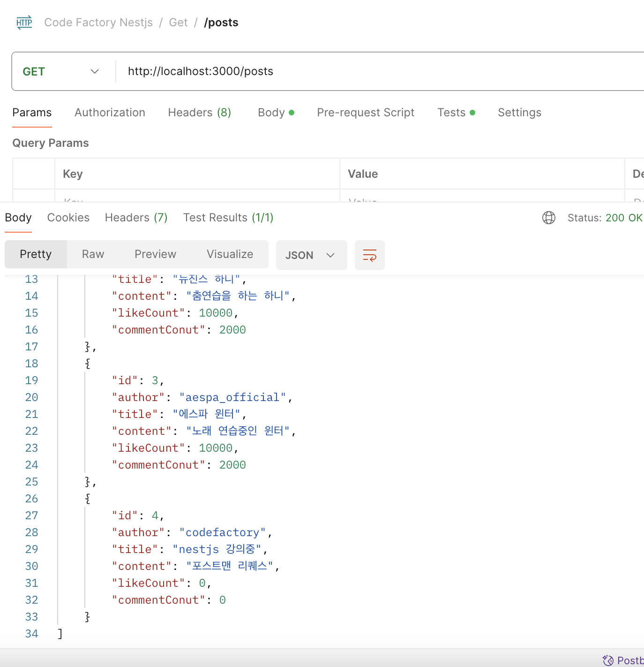
Task: Click the "aespa_official" author value
Action: 232,397
